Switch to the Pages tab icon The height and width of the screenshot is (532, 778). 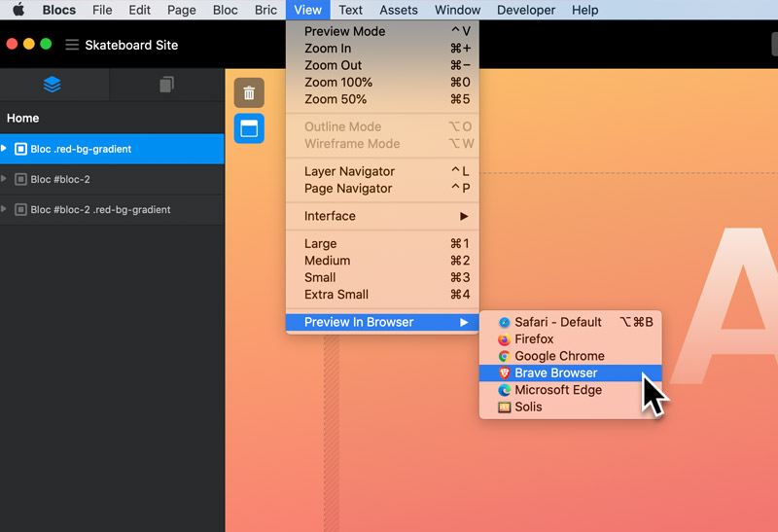coord(166,85)
